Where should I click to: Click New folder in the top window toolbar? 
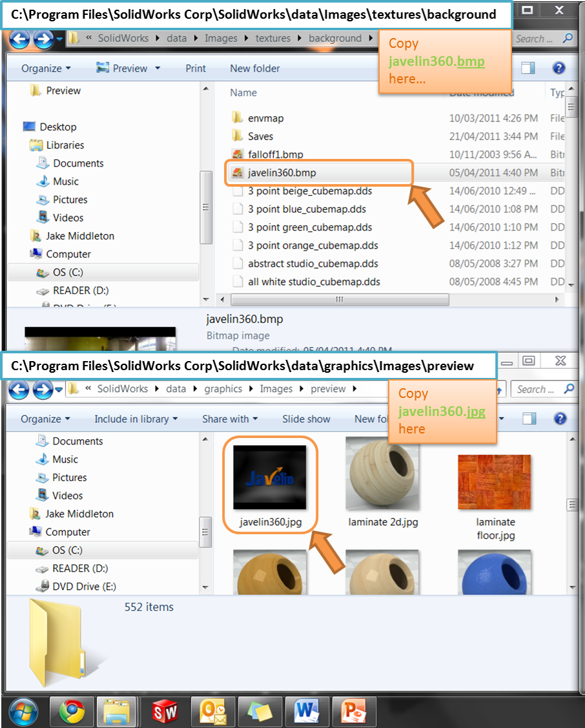(x=254, y=68)
